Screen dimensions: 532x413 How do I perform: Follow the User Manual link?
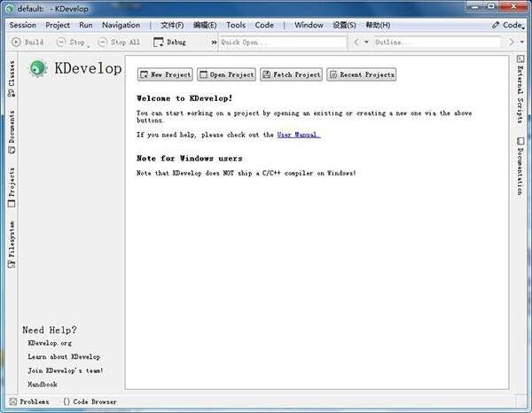click(x=298, y=135)
